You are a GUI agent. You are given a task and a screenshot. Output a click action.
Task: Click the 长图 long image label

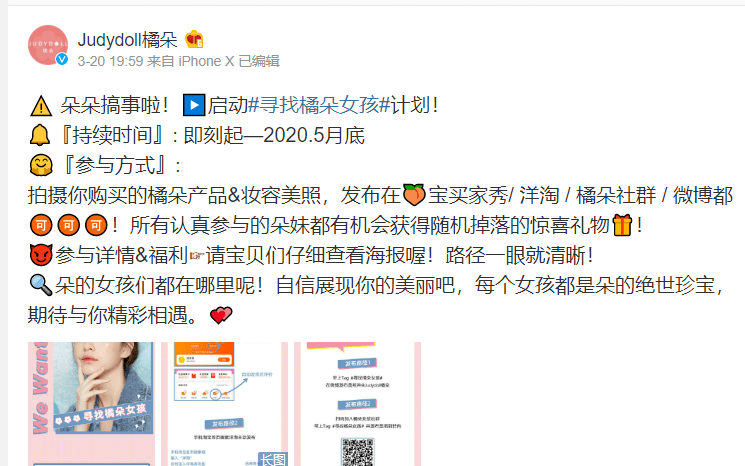tap(273, 459)
